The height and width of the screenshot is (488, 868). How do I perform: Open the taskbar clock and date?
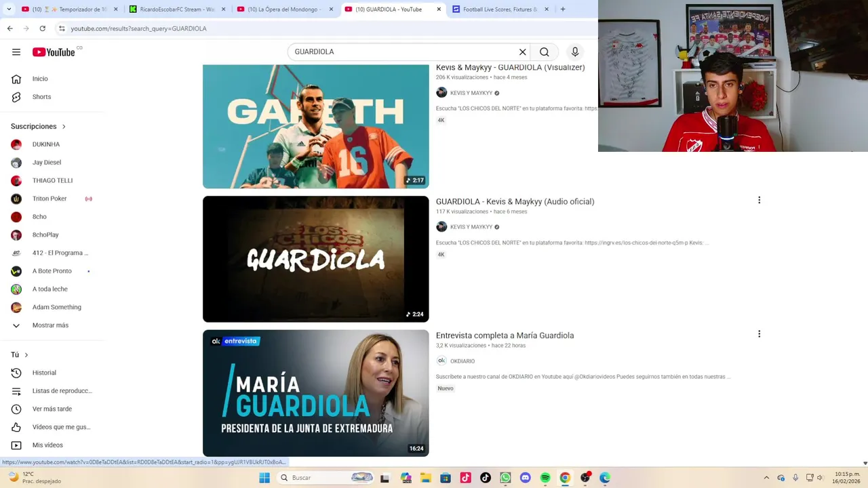point(847,478)
